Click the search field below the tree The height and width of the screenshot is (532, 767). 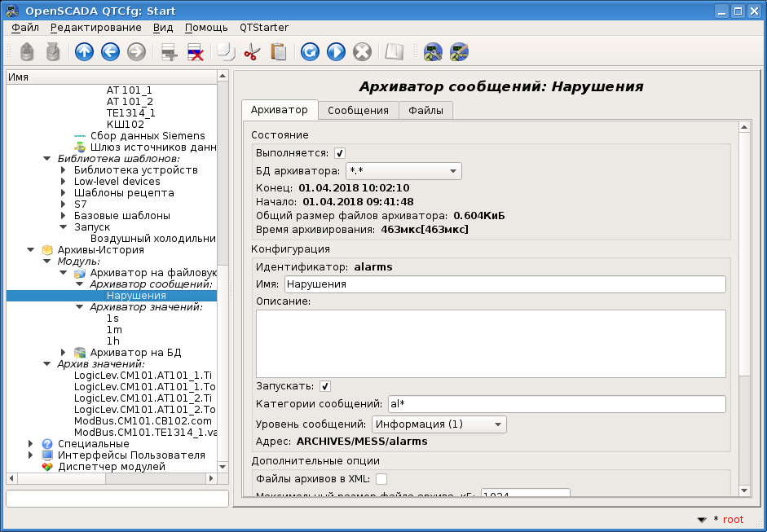(117, 499)
